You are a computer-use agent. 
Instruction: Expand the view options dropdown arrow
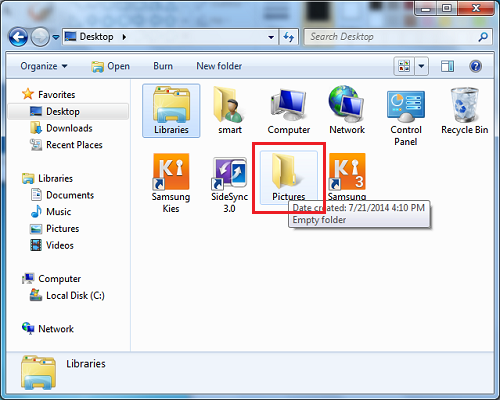422,66
